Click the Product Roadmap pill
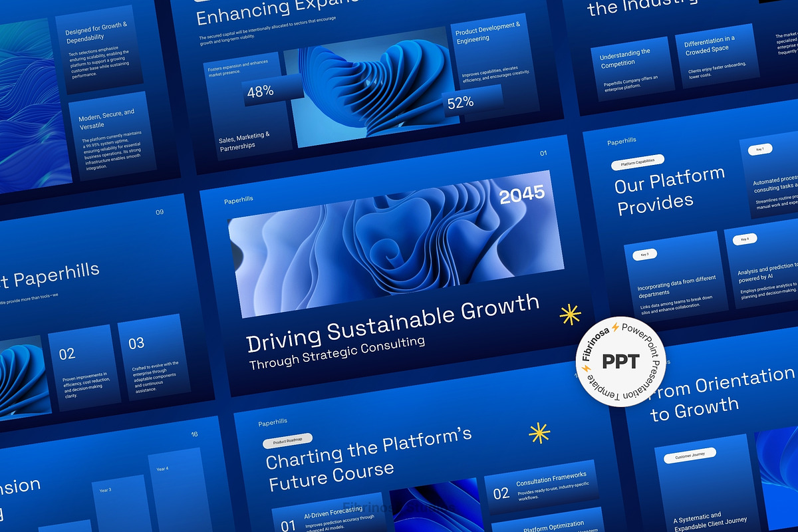The width and height of the screenshot is (798, 532). [287, 442]
